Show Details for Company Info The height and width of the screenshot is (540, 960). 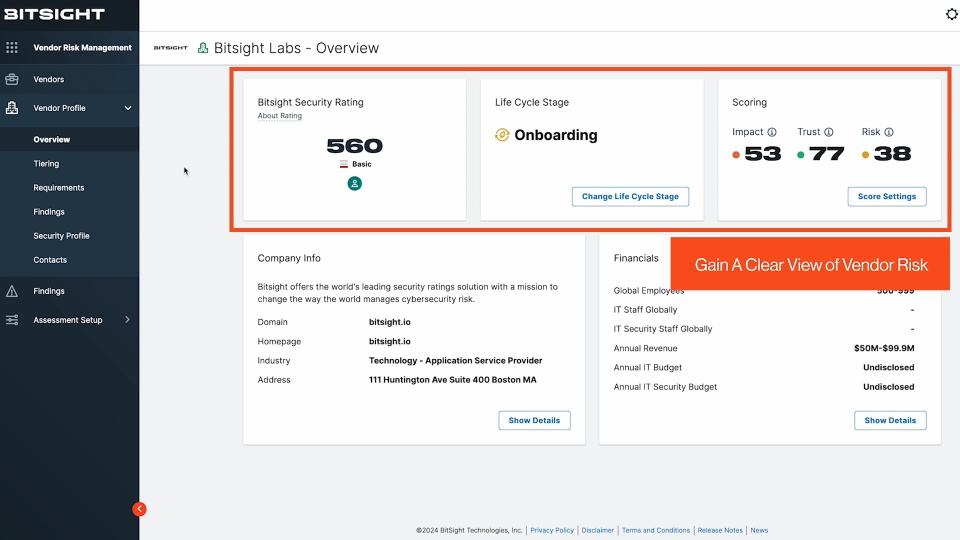(534, 420)
